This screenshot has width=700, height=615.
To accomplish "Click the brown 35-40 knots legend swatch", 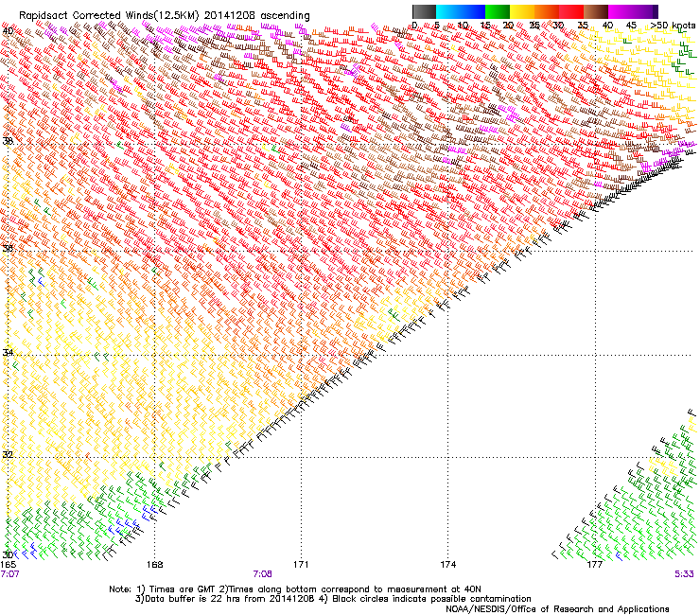I will [x=596, y=11].
